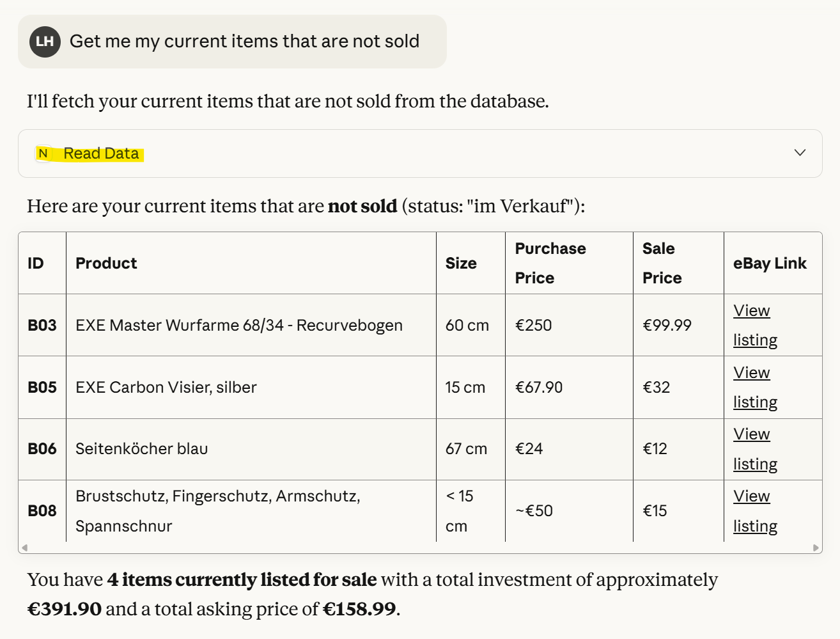840x639 pixels.
Task: Click the Notion N icon
Action: coord(43,154)
